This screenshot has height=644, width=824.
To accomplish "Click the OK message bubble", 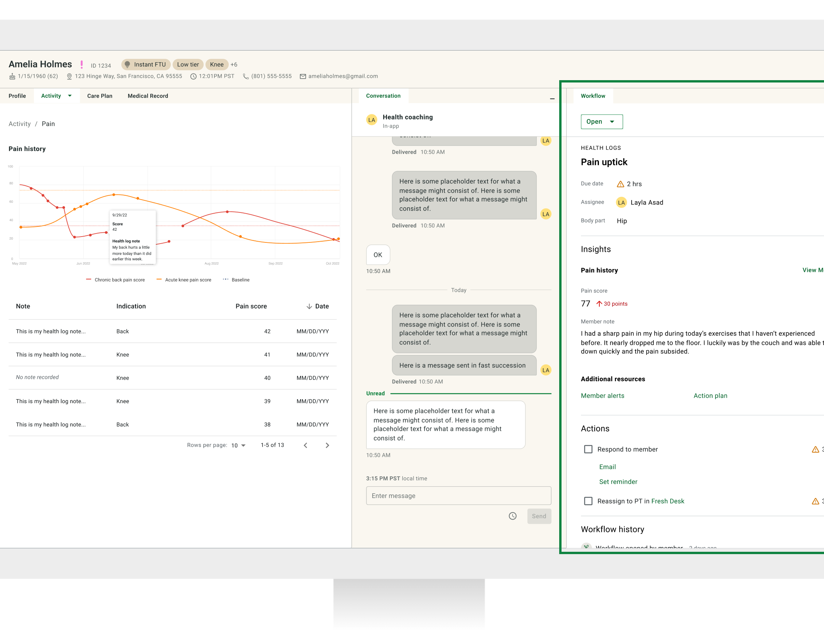I will coord(378,255).
